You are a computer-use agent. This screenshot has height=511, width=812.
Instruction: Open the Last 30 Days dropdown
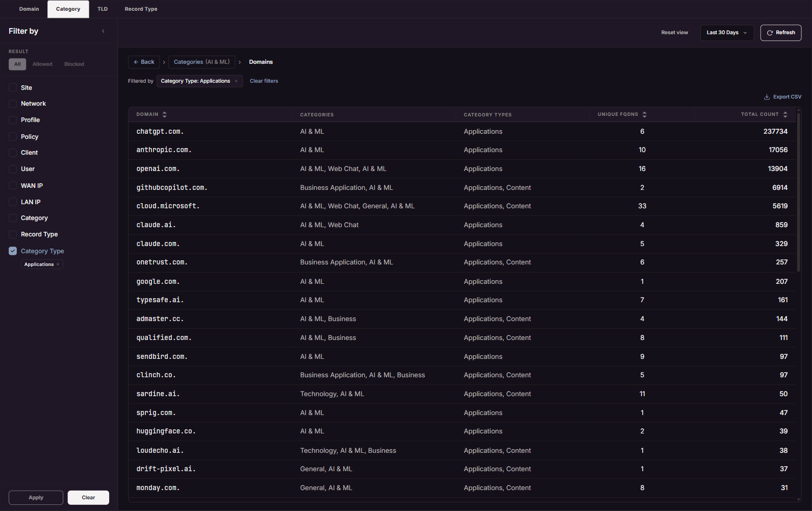coord(727,33)
